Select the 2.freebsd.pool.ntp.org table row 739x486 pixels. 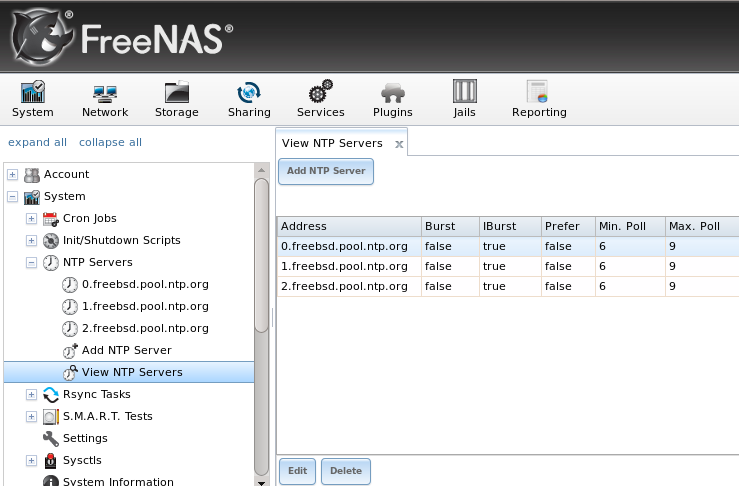pyautogui.click(x=508, y=287)
